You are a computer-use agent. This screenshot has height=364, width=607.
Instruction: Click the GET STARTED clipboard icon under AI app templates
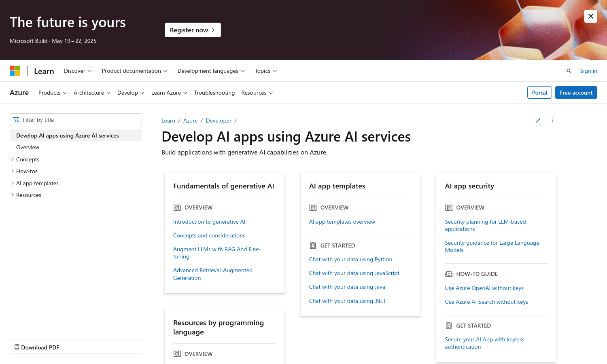click(313, 245)
